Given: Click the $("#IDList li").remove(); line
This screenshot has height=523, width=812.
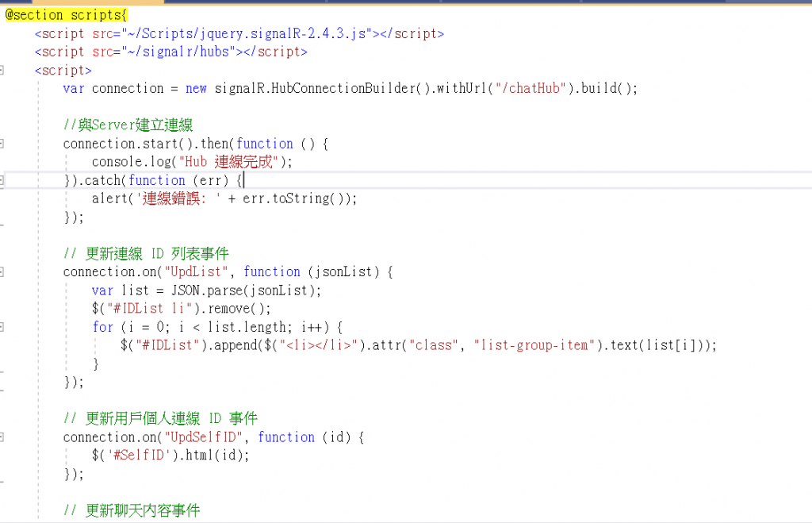Looking at the screenshot, I should pyautogui.click(x=182, y=309).
